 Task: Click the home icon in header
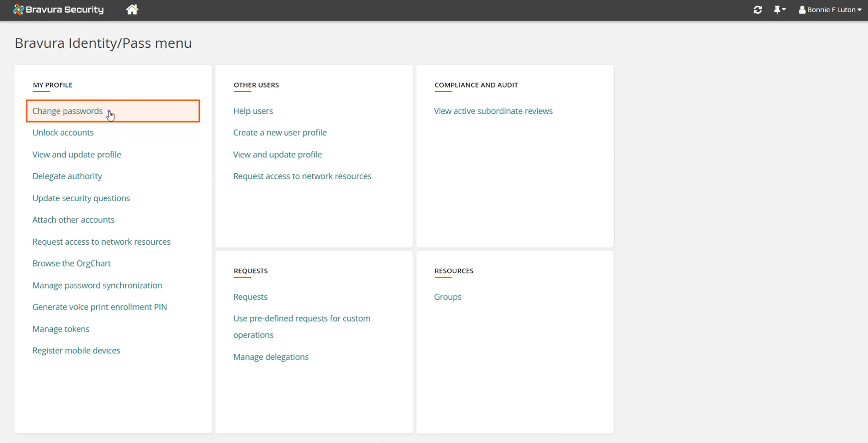(132, 10)
